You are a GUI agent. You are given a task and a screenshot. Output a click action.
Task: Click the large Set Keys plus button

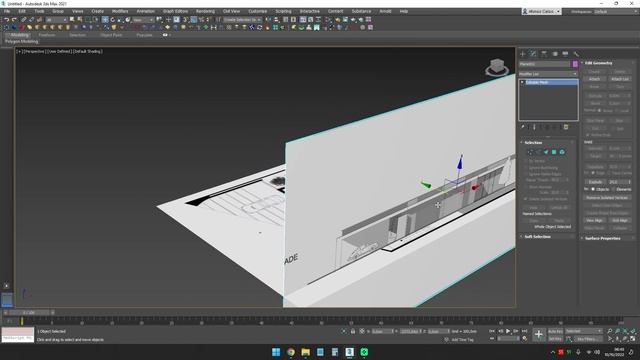tap(539, 335)
